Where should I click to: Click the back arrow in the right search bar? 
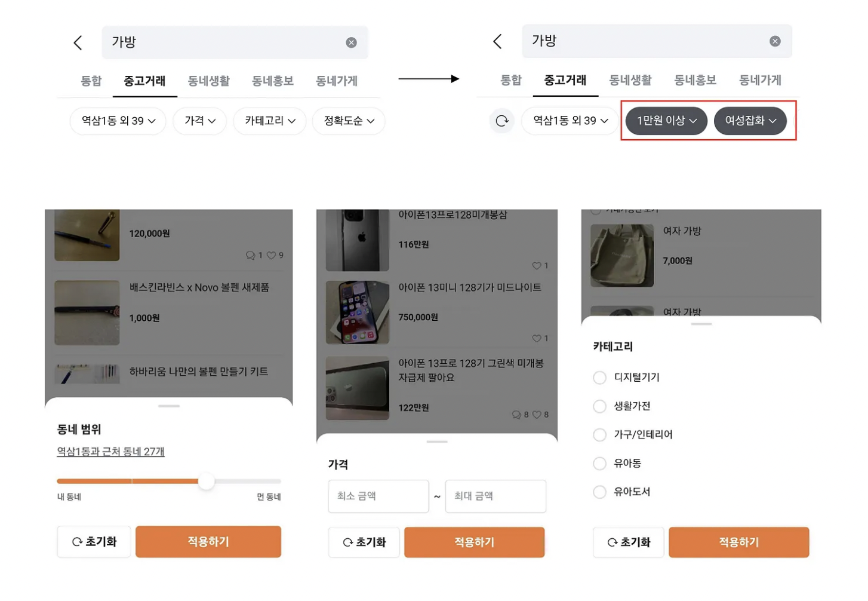497,41
